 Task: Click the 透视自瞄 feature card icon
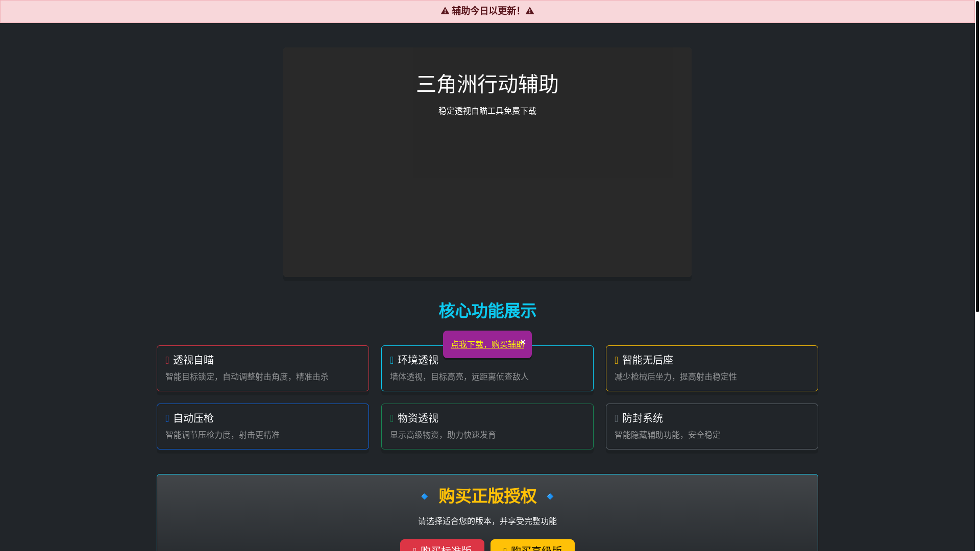(x=167, y=360)
